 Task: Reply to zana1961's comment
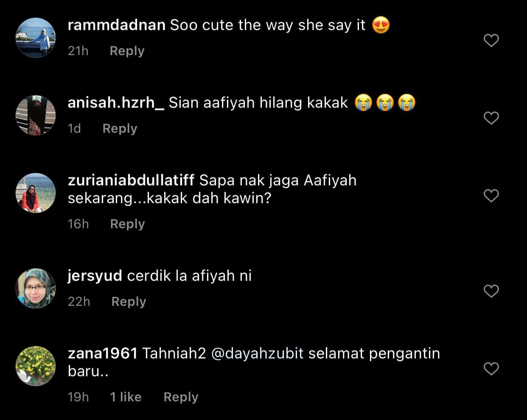pyautogui.click(x=181, y=397)
